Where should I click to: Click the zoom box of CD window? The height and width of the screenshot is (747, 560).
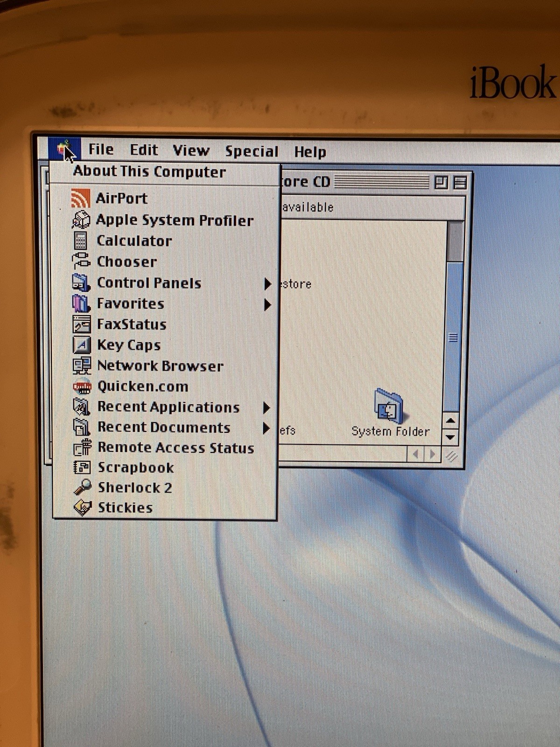(x=441, y=182)
